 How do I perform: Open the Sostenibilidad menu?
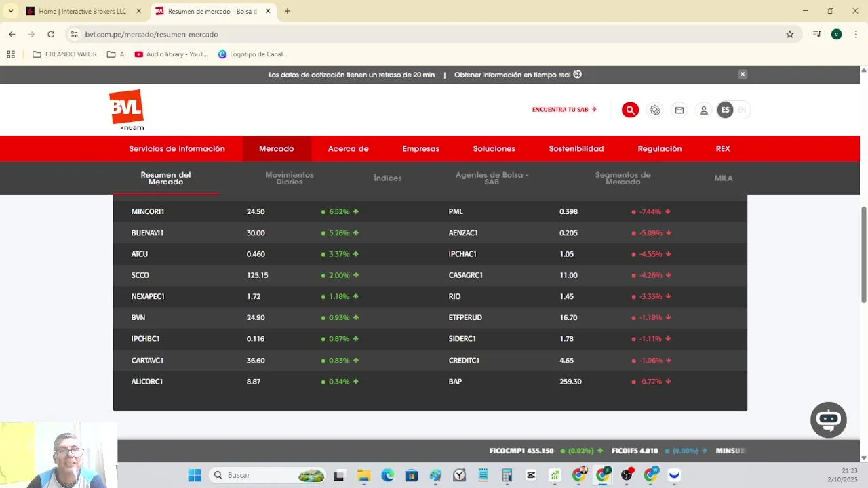pos(576,148)
